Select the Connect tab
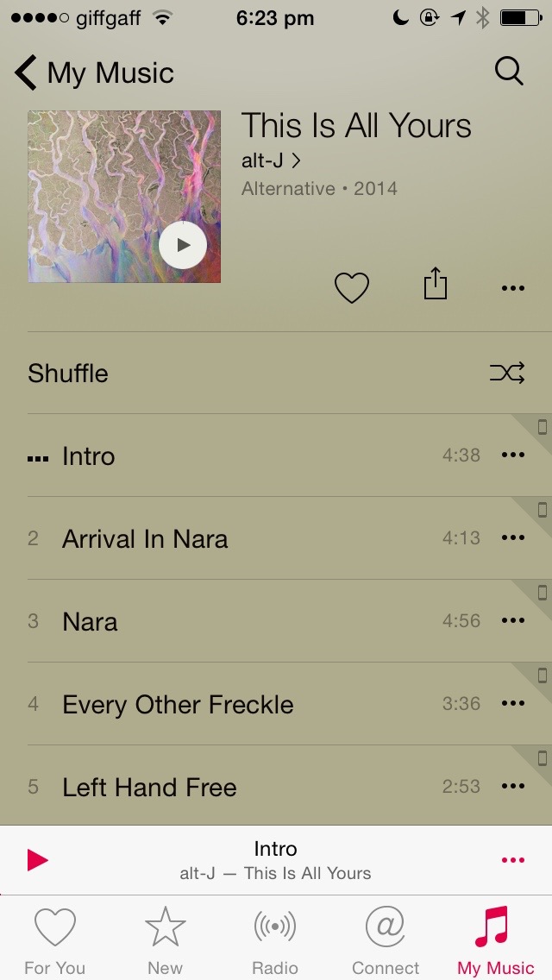The width and height of the screenshot is (552, 980). click(386, 940)
